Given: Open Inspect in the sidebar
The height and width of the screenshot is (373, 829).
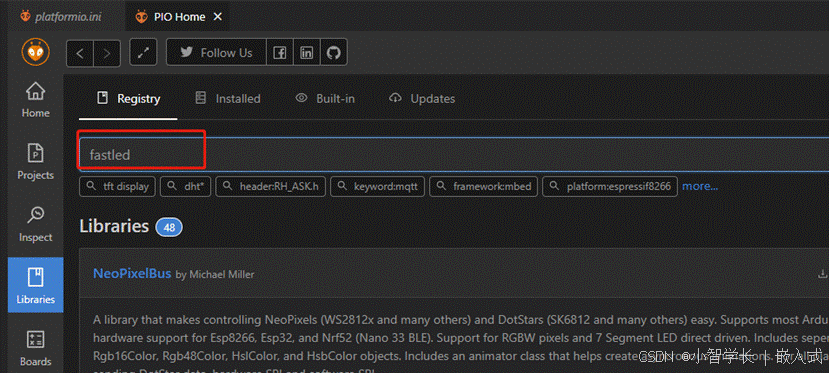Looking at the screenshot, I should coord(35,224).
